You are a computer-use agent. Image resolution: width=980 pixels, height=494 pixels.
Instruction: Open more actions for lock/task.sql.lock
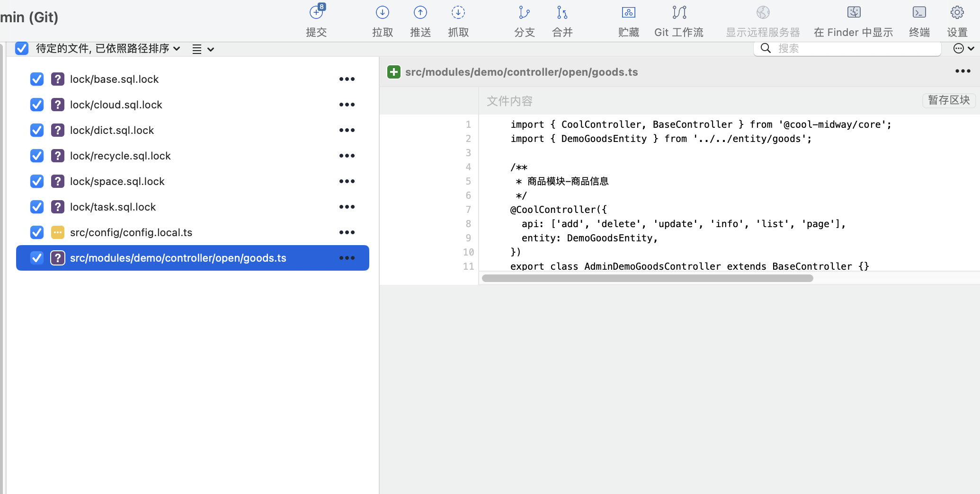click(347, 207)
